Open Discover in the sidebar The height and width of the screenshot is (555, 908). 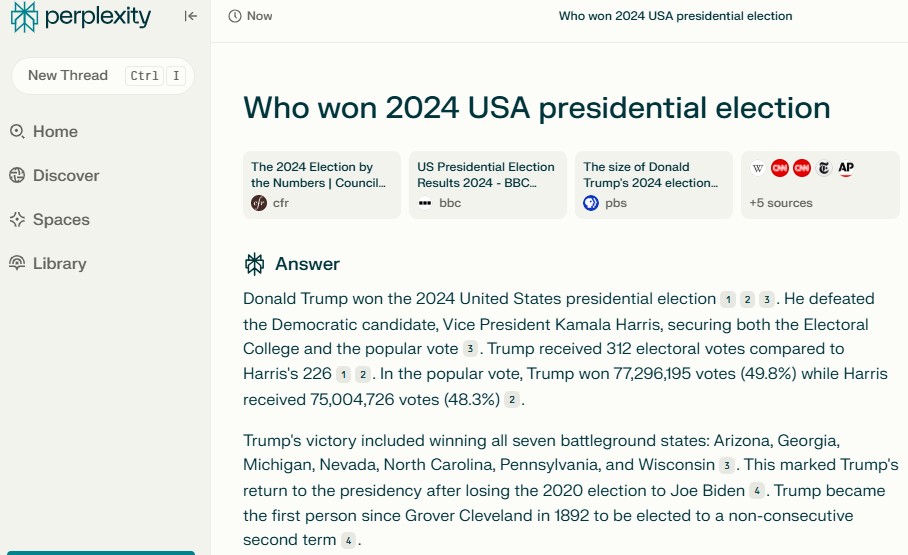[54, 176]
